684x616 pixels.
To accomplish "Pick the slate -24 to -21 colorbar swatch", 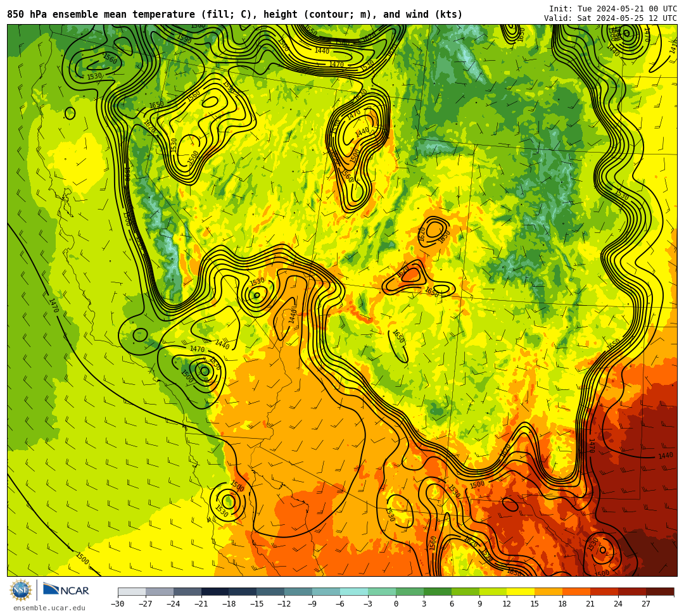I will 187,591.
